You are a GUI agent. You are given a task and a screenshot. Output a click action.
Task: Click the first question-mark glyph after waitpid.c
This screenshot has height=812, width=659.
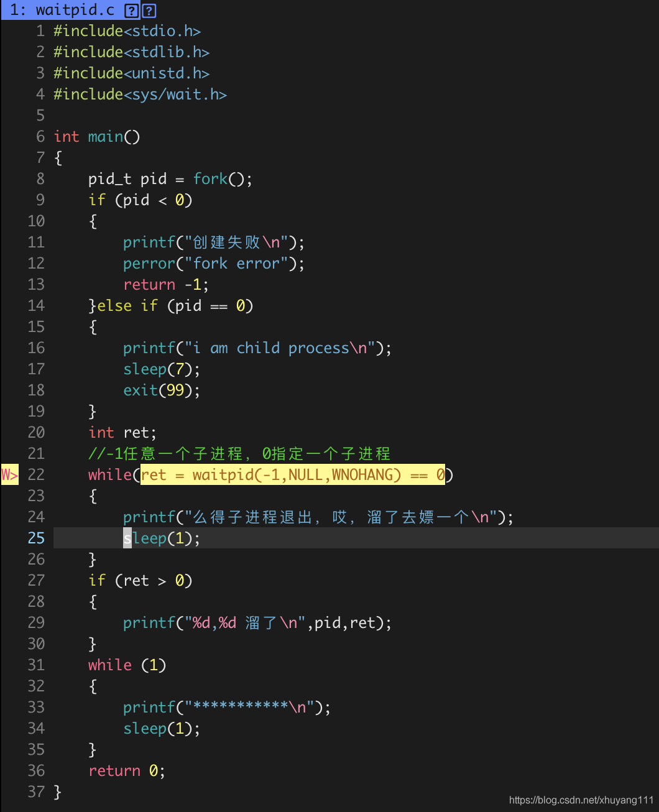131,11
